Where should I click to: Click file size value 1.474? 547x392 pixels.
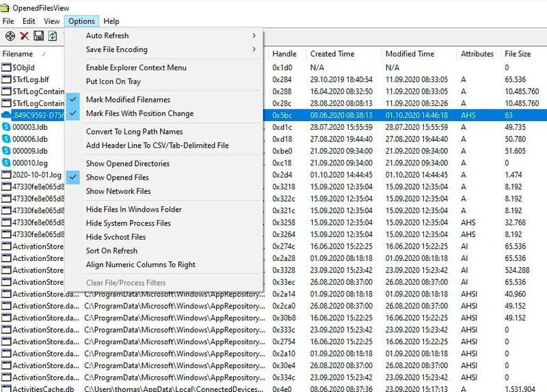(x=513, y=175)
